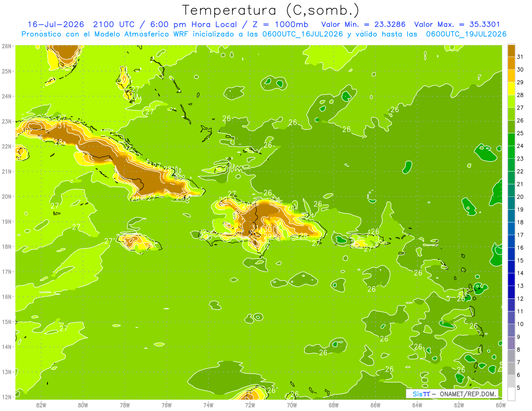Click the white legend swatch below 5
Viewport: 532px width, 411px height.
pyautogui.click(x=511, y=394)
